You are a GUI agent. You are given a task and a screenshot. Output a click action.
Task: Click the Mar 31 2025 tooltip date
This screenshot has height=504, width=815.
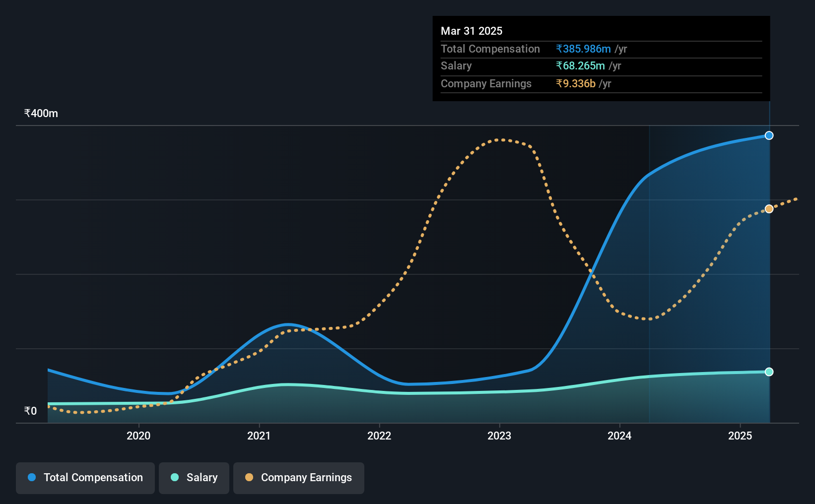pos(472,31)
